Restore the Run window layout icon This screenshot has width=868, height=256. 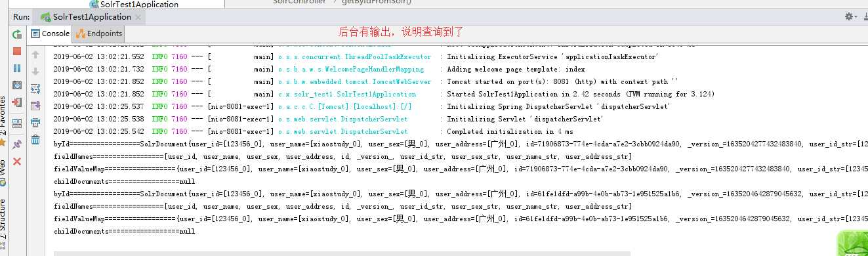click(17, 123)
